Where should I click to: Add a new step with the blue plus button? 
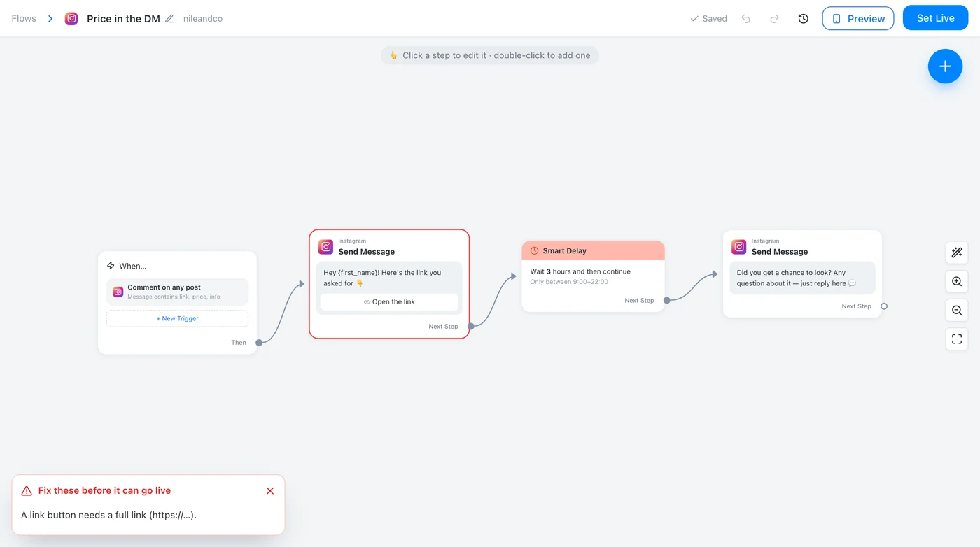pos(945,66)
